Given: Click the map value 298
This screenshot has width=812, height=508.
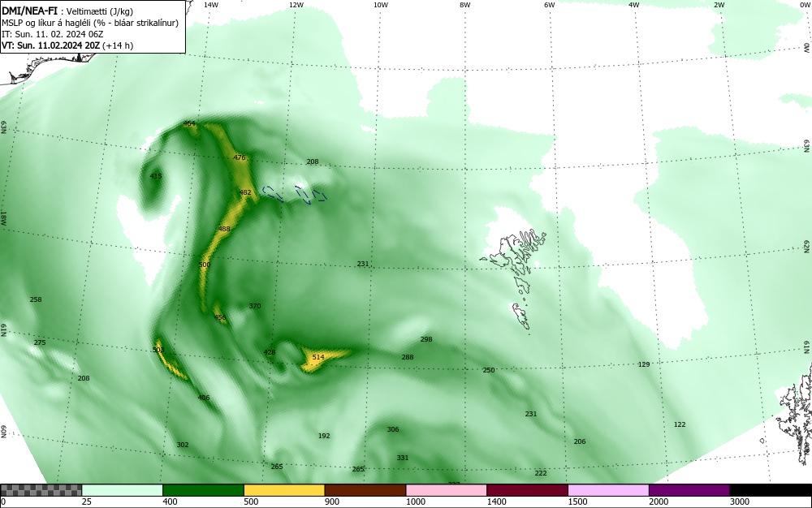Looking at the screenshot, I should point(426,339).
